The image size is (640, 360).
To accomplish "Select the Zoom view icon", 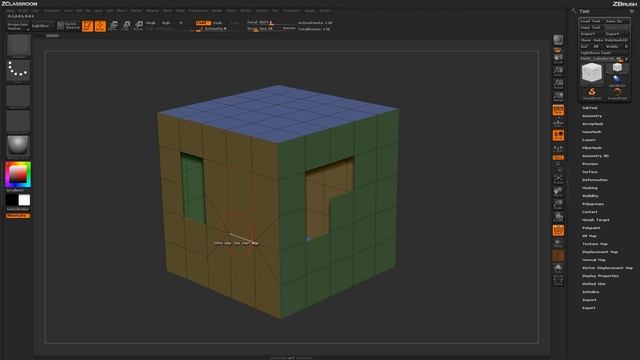I will click(558, 71).
